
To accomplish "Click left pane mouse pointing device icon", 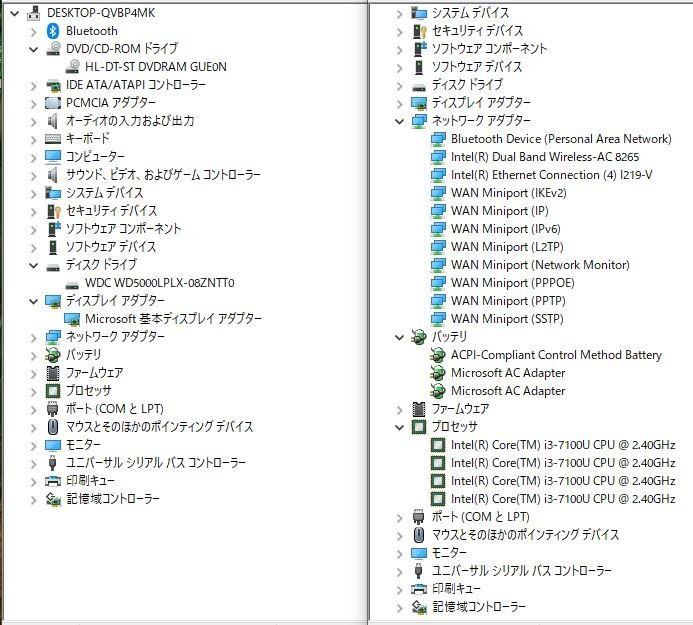I will (53, 427).
